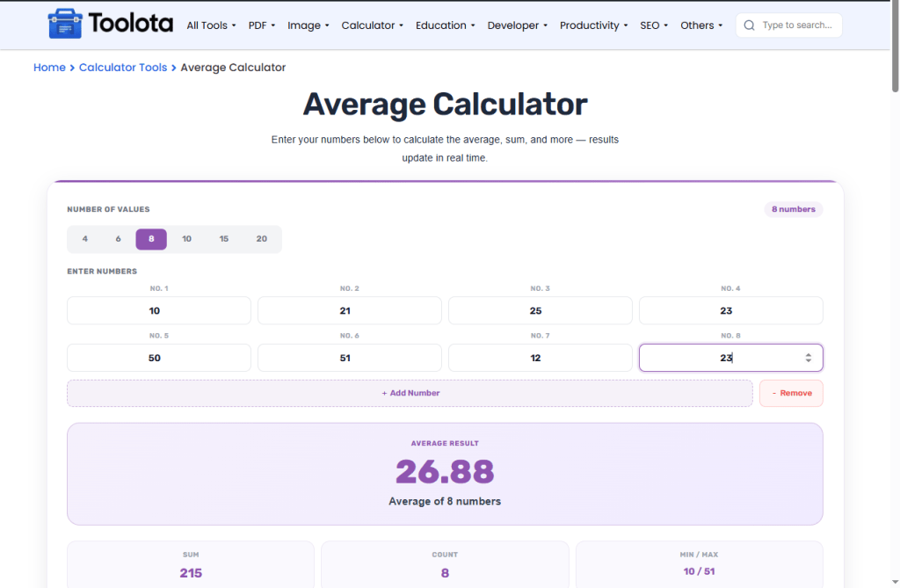Viewport: 900px width, 588px height.
Task: Click the scrollbar down arrow
Action: click(895, 582)
